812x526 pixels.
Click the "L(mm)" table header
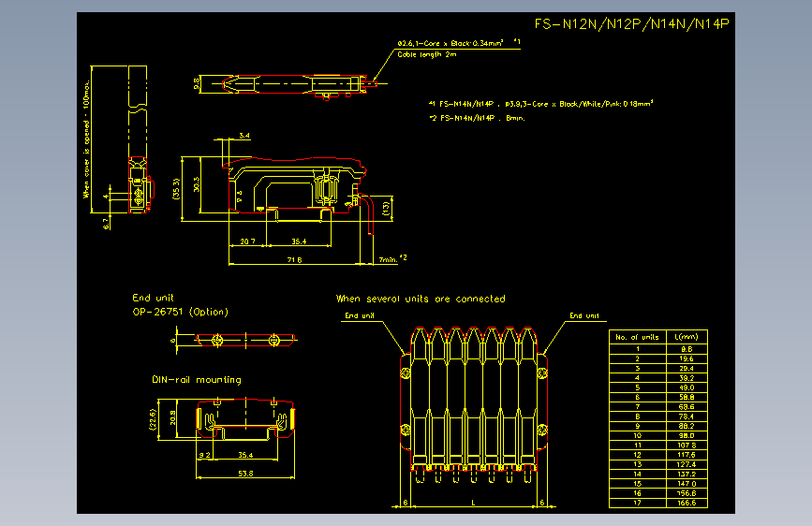pyautogui.click(x=687, y=337)
